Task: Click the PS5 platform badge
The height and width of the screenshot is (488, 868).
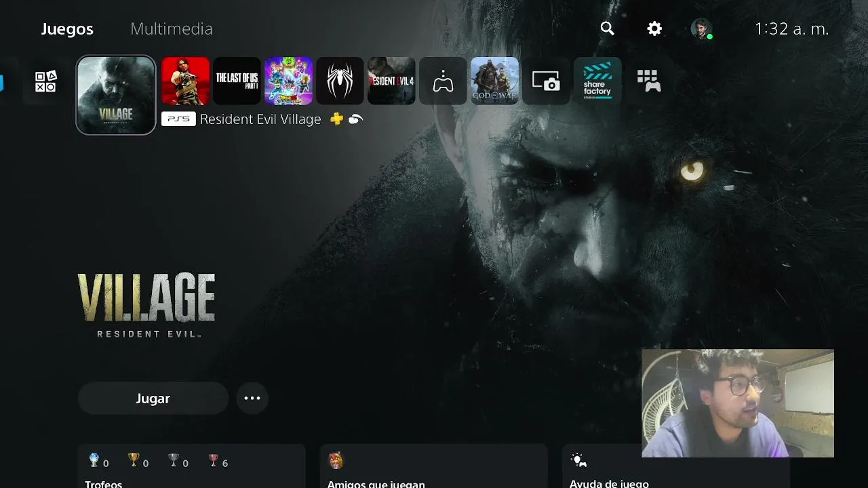Action: point(178,119)
